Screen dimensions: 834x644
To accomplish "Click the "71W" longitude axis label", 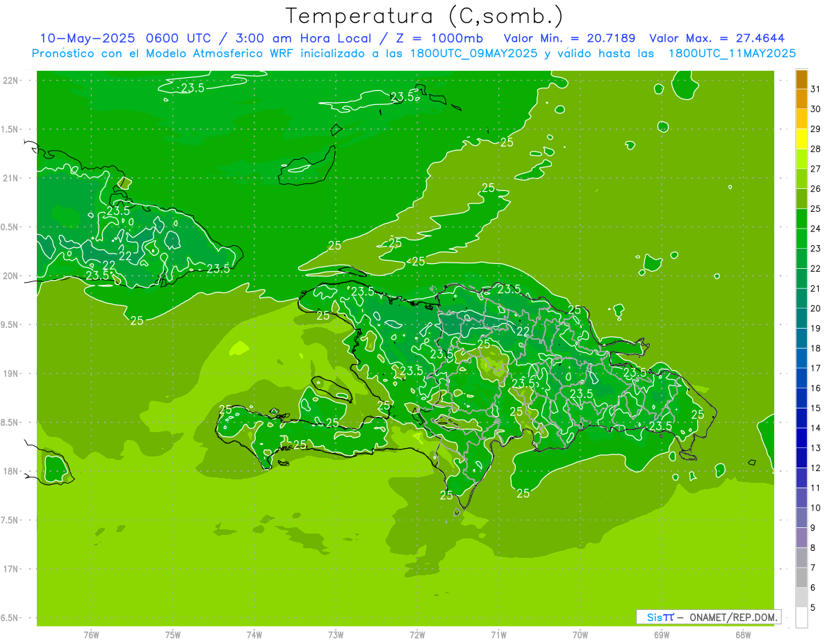I will tap(498, 635).
